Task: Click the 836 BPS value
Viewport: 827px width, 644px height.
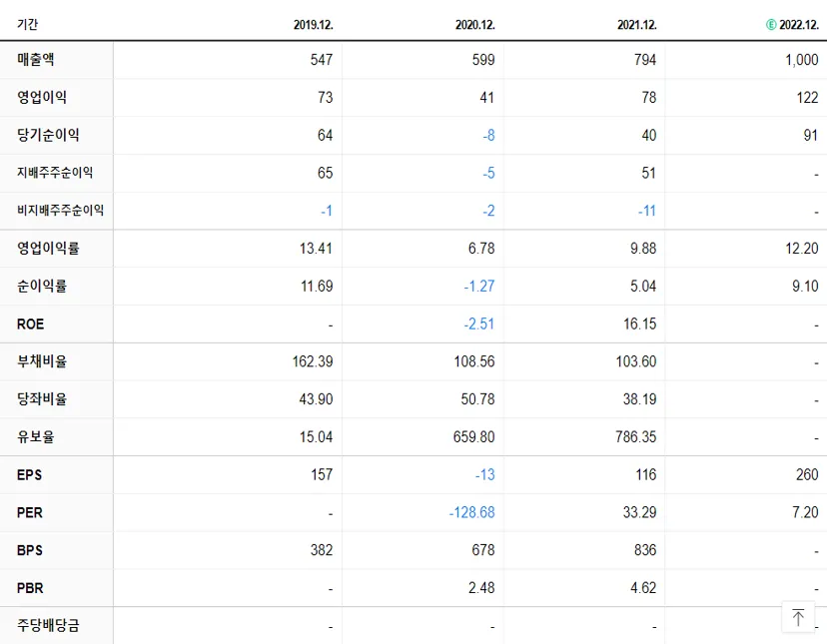Action: pyautogui.click(x=645, y=550)
